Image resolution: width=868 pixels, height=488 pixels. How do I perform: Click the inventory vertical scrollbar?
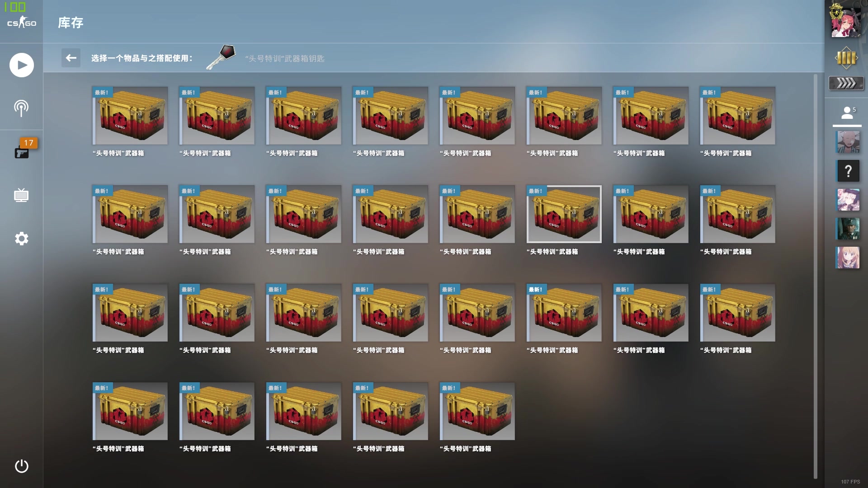pyautogui.click(x=815, y=276)
